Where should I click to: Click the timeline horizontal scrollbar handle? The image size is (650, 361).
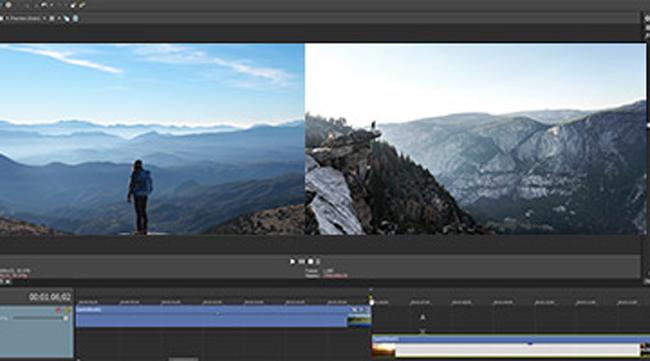[183, 359]
